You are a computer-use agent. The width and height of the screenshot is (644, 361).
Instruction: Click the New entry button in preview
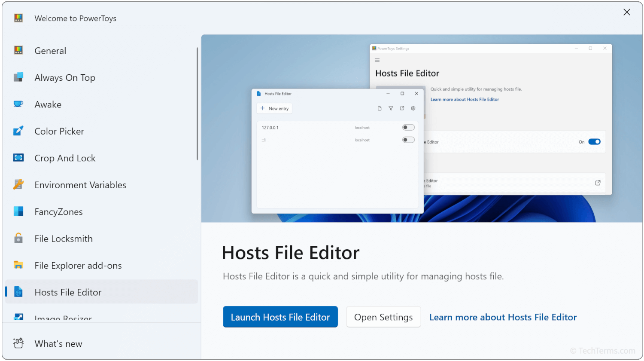click(x=274, y=108)
